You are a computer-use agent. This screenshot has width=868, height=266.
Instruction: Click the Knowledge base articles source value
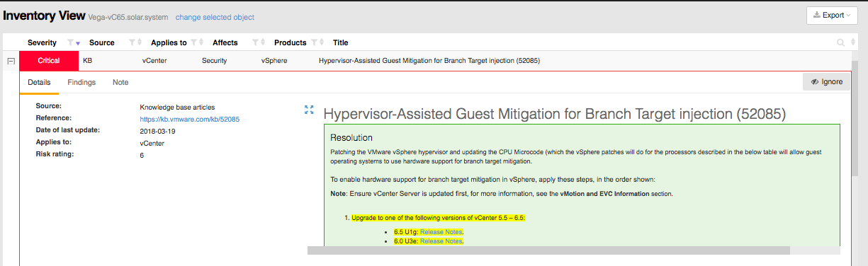(x=178, y=108)
